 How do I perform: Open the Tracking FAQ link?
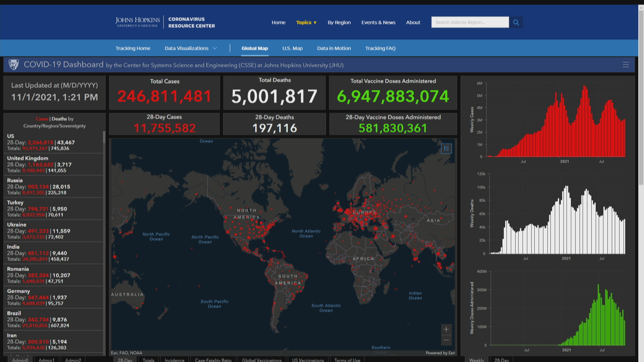(x=380, y=48)
